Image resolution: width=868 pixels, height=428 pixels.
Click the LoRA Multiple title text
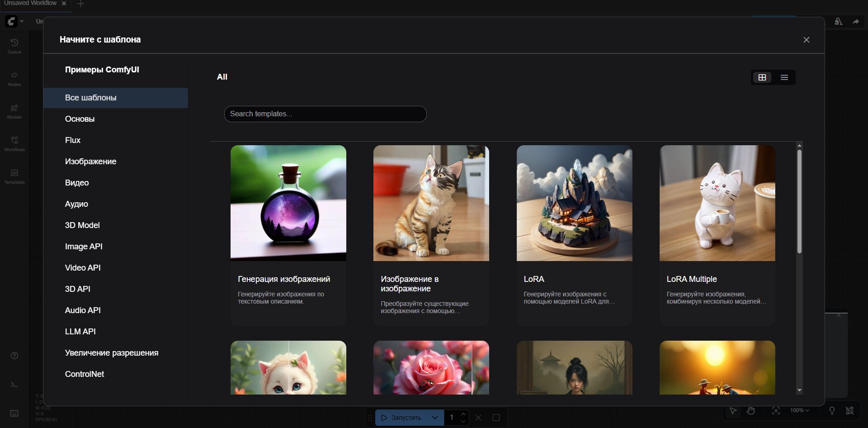tap(692, 279)
